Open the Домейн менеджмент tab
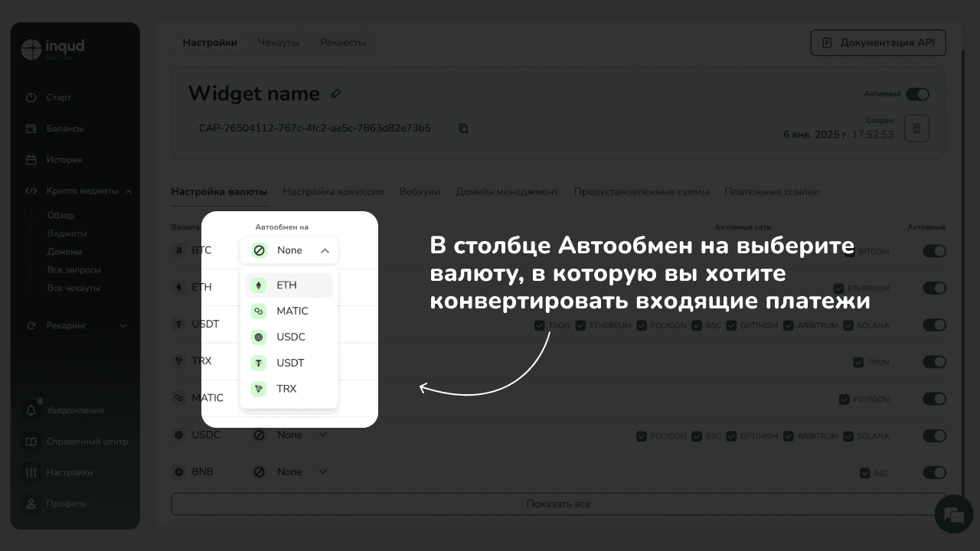Viewport: 980px width, 551px height. click(507, 192)
